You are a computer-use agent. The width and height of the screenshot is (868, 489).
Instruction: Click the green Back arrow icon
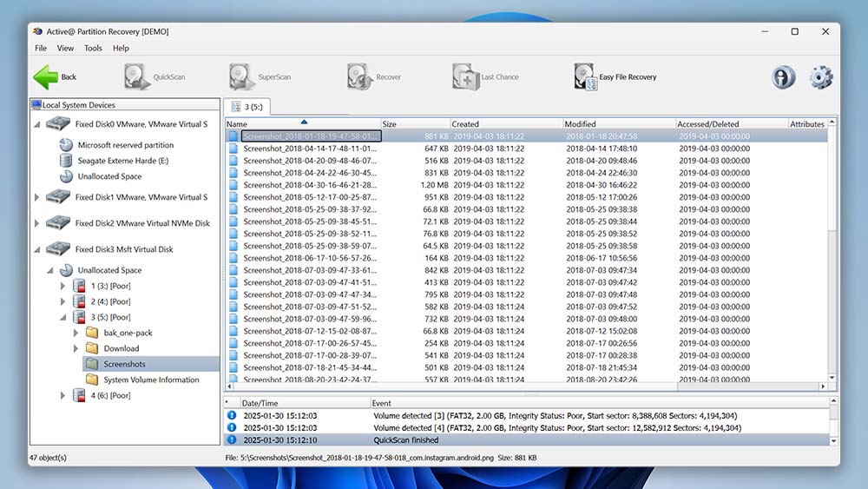45,77
